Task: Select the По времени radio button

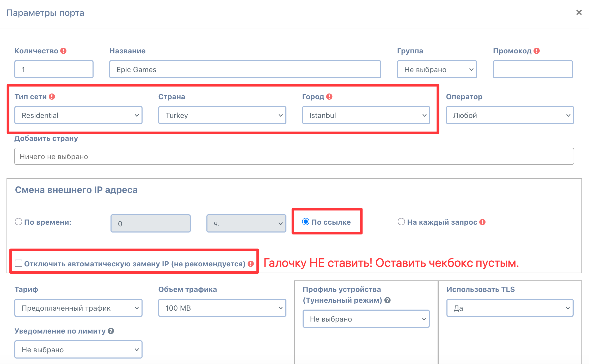Action: coord(19,222)
